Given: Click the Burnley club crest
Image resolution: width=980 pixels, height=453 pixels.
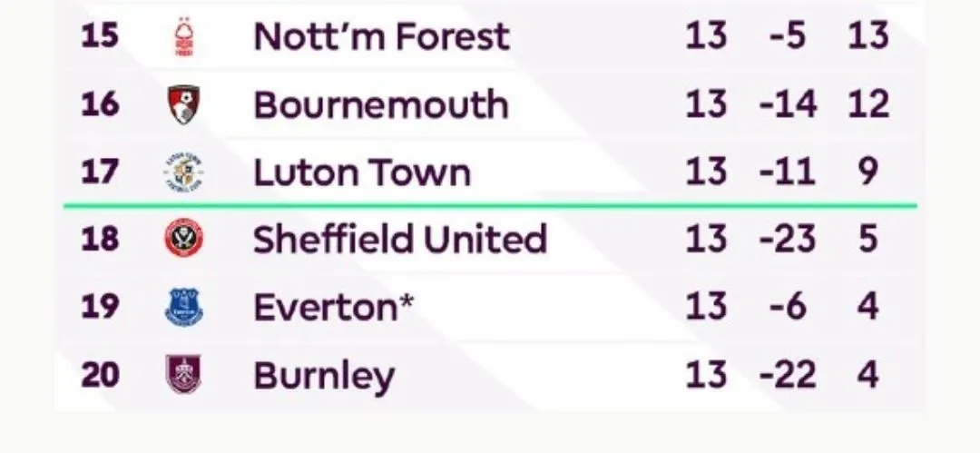Looking at the screenshot, I should (183, 374).
